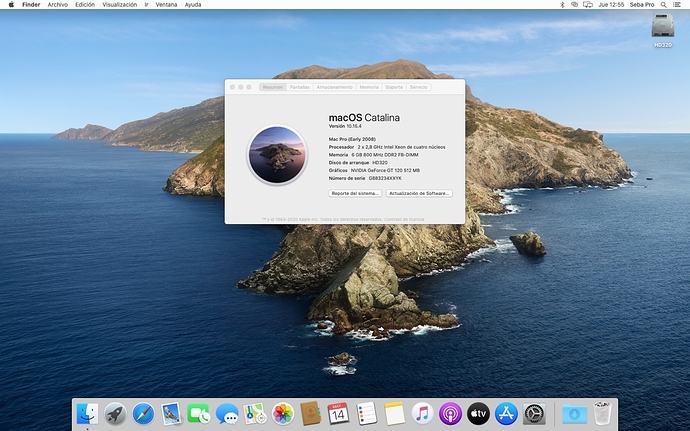Open System Preferences gear in Dock

coord(534,414)
